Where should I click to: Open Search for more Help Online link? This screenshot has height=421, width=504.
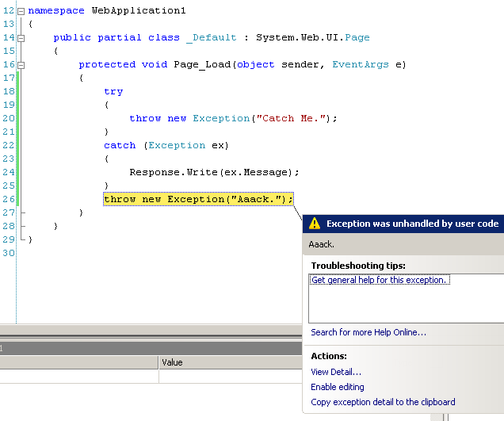coord(368,332)
